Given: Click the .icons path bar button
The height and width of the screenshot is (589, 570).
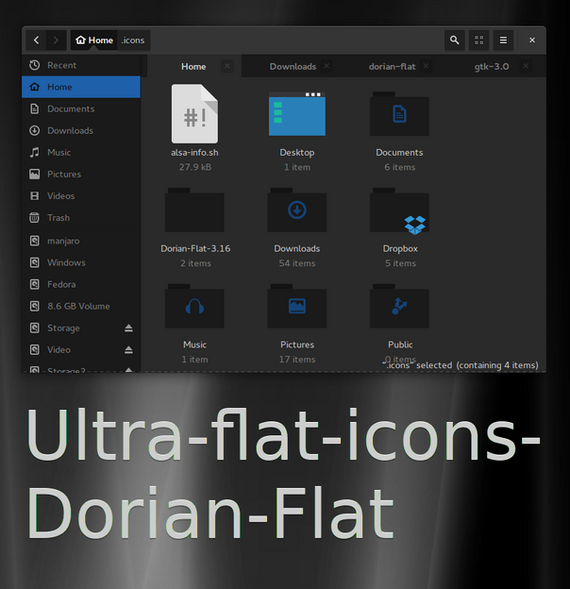Looking at the screenshot, I should (133, 40).
